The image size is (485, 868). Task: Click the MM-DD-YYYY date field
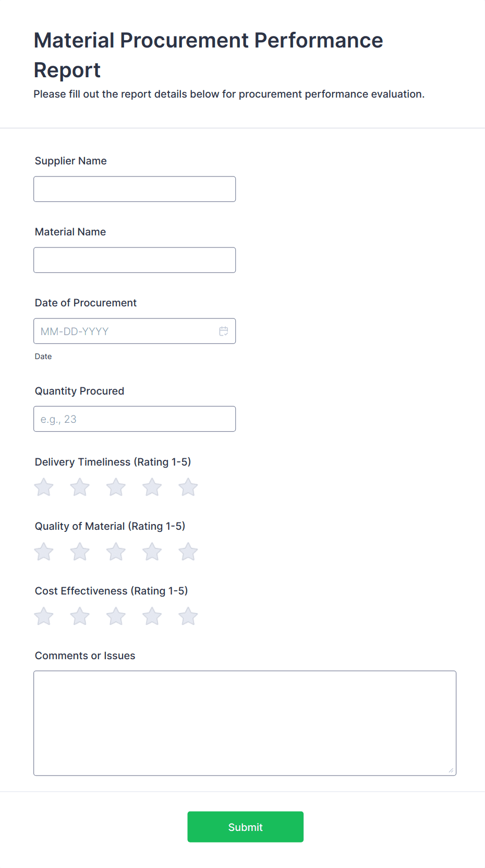(x=125, y=331)
